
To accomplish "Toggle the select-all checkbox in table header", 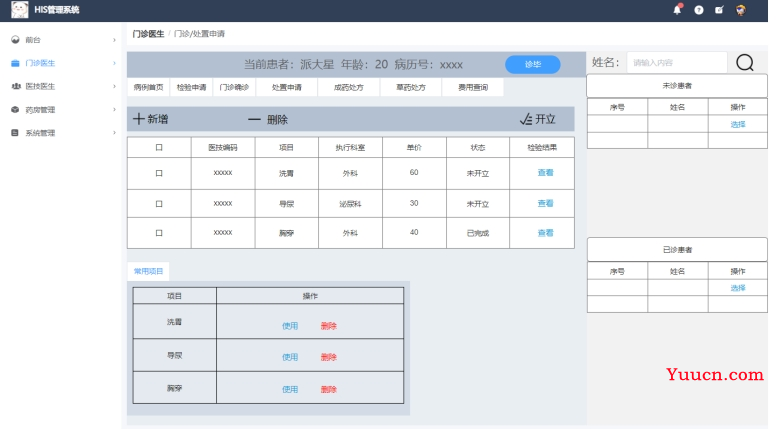I will pyautogui.click(x=159, y=147).
